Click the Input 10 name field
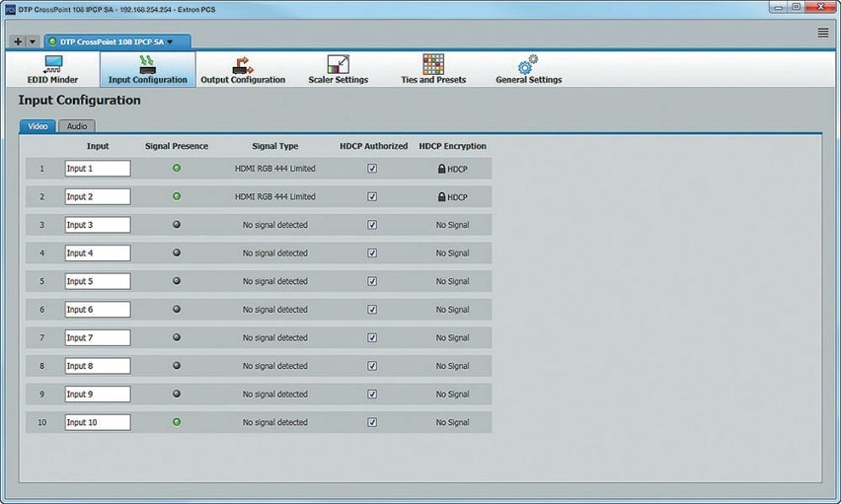Screen dimensions: 841x504 pos(97,422)
